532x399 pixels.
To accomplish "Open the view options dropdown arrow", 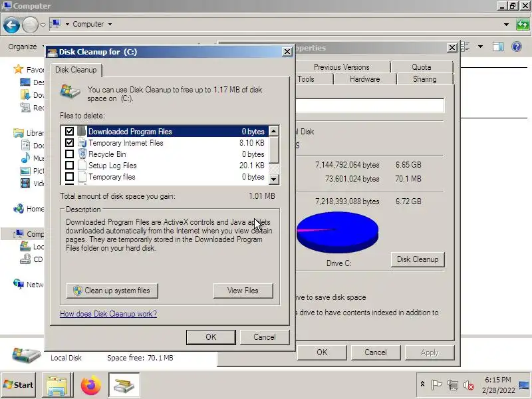I will 480,47.
